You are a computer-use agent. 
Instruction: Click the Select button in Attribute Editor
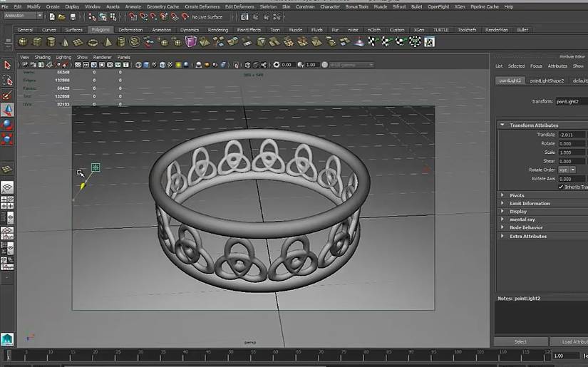tap(520, 341)
